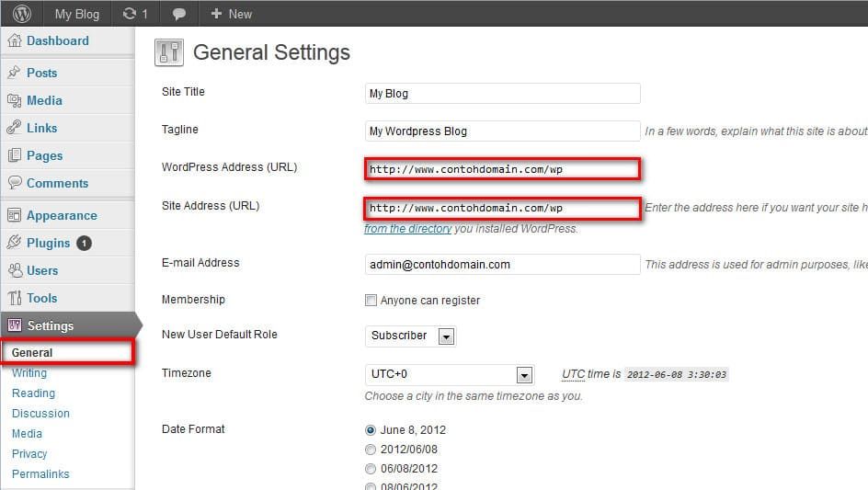Click My Blog in the admin bar
This screenshot has height=490, width=868.
77,15
